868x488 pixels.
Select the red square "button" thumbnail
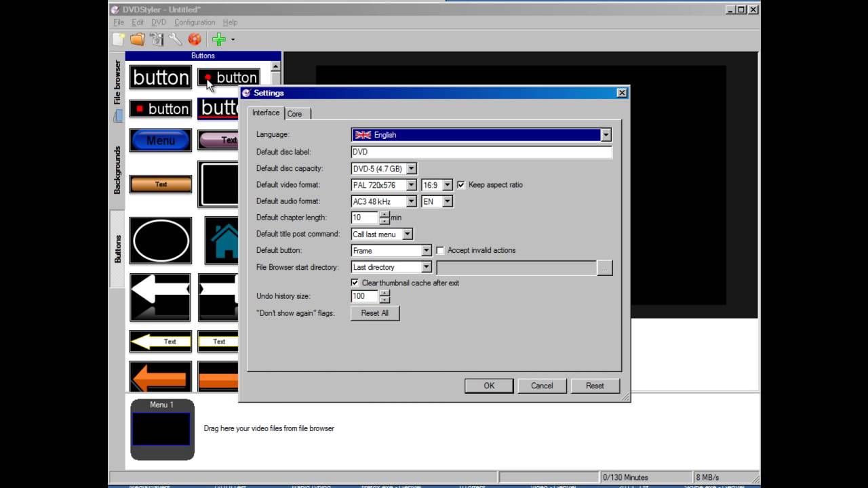161,108
